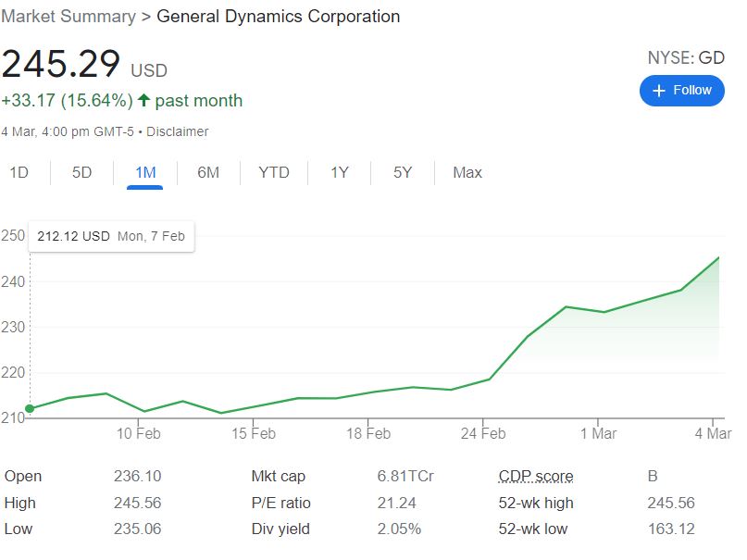Switch chart to 1D range
This screenshot has width=747, height=560.
(x=19, y=172)
